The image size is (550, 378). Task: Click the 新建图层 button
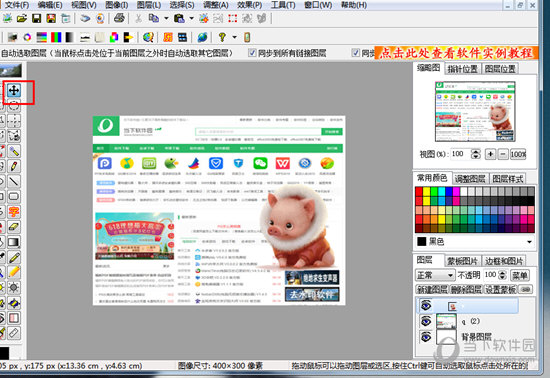pyautogui.click(x=432, y=290)
